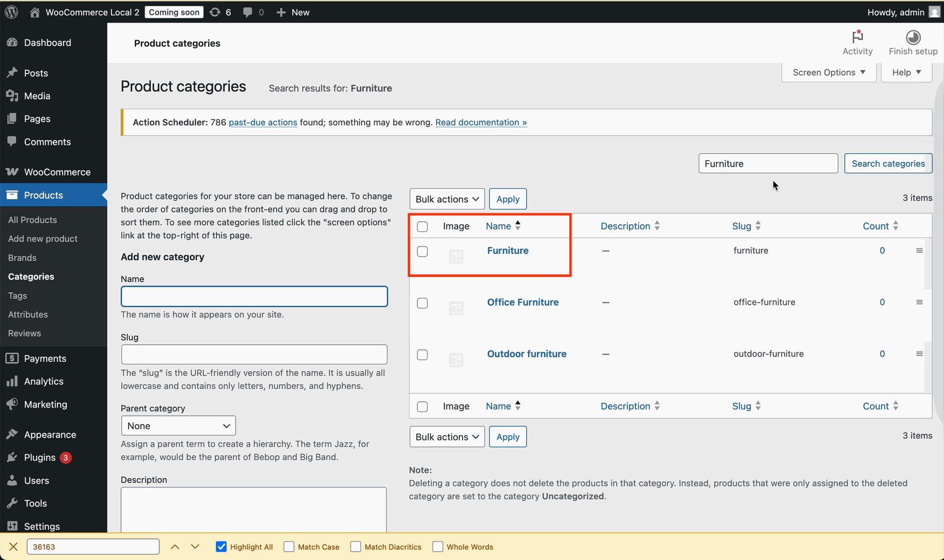Open the Parent category dropdown
This screenshot has height=560, width=944.
click(x=178, y=426)
